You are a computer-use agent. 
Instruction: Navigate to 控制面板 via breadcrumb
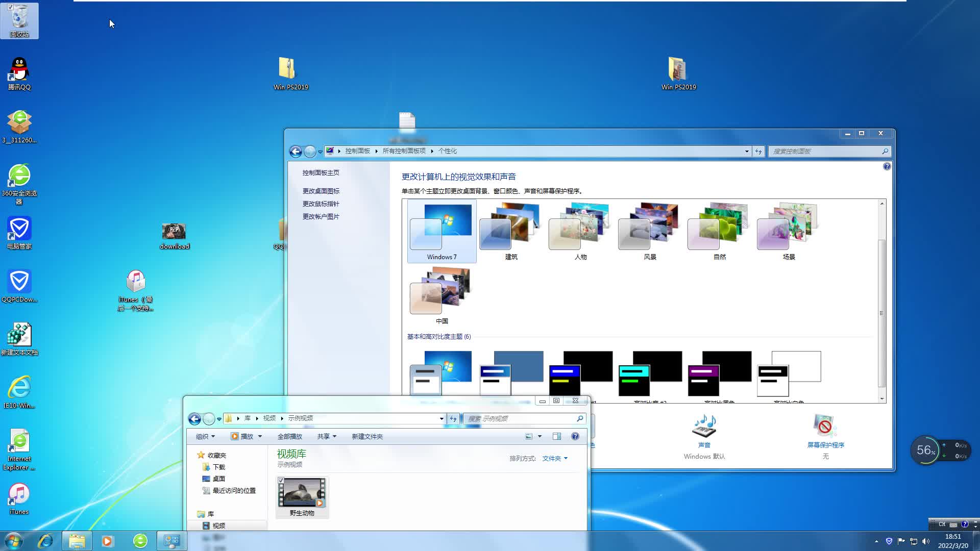(x=357, y=151)
